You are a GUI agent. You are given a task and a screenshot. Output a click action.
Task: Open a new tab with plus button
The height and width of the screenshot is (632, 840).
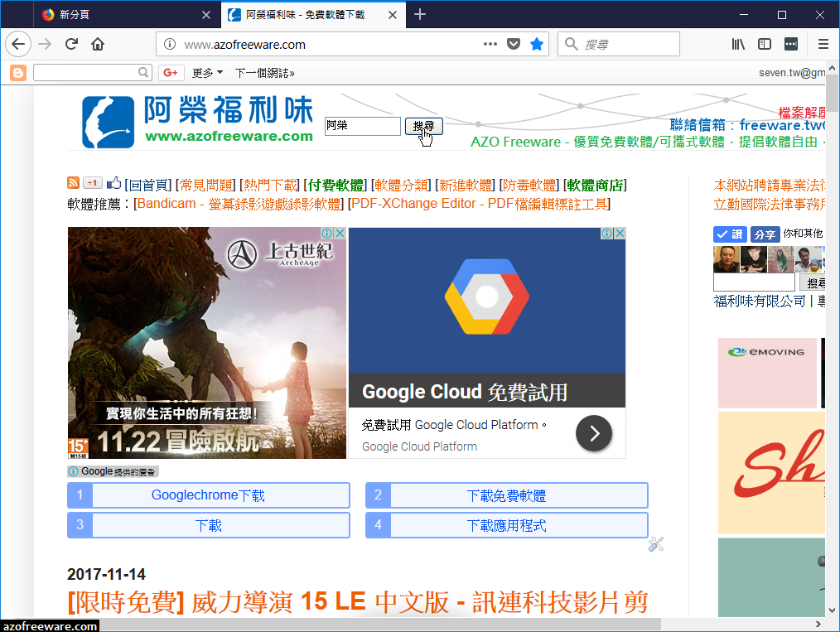pos(420,14)
